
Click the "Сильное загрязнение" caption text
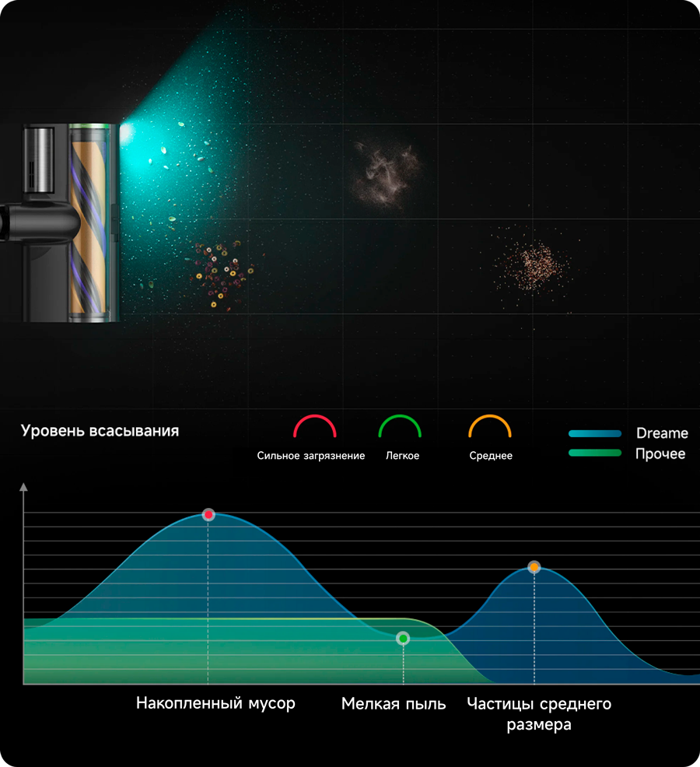point(310,456)
